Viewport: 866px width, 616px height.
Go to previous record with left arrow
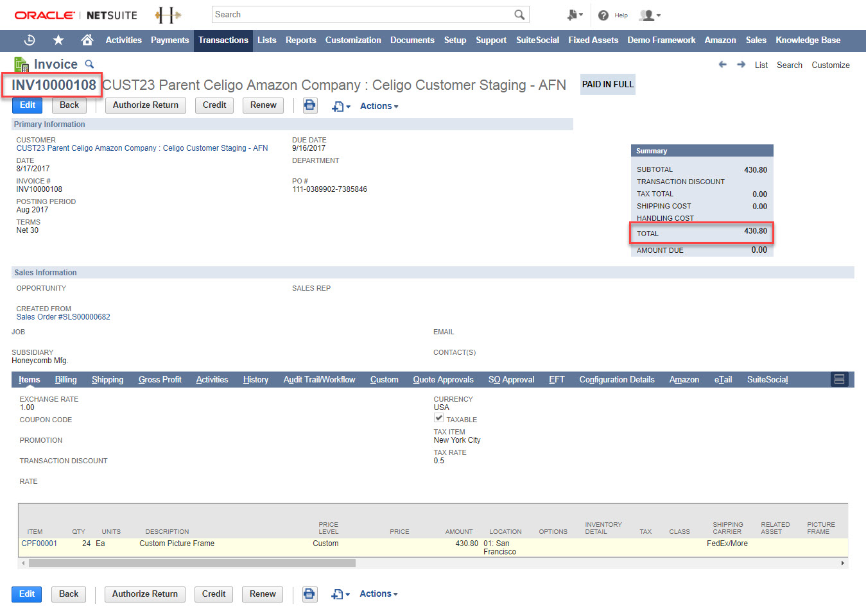(723, 64)
